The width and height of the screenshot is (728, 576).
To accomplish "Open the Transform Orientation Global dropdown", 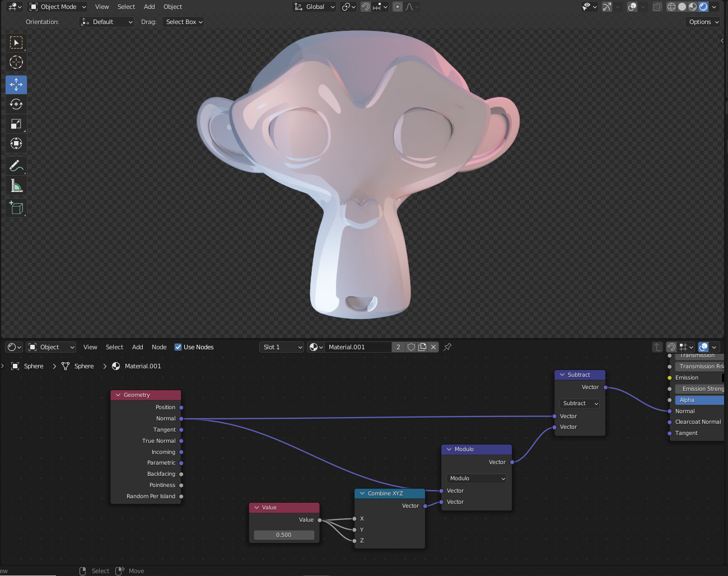I will (x=314, y=7).
